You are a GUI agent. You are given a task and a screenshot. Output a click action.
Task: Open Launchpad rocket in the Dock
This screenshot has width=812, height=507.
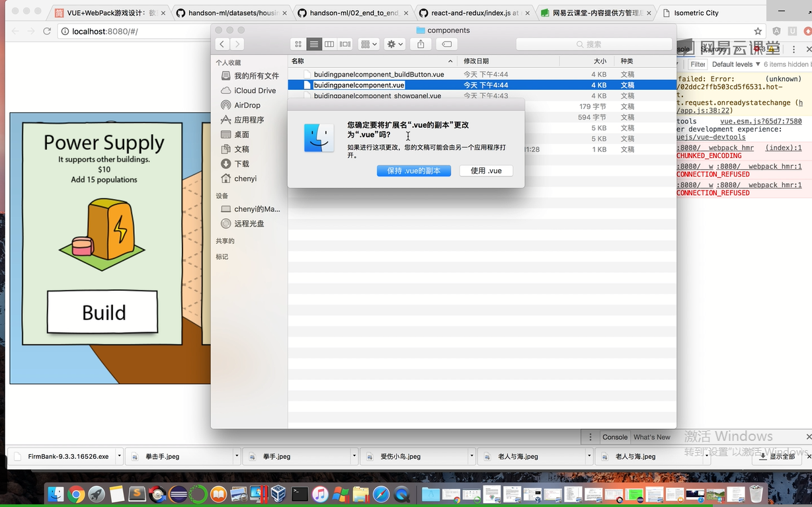click(x=97, y=494)
